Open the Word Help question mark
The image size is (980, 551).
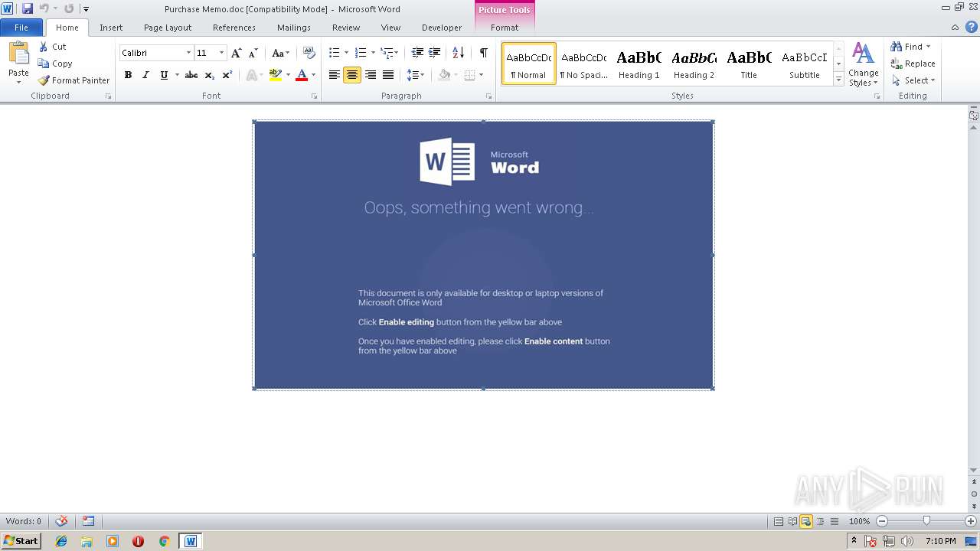(970, 28)
